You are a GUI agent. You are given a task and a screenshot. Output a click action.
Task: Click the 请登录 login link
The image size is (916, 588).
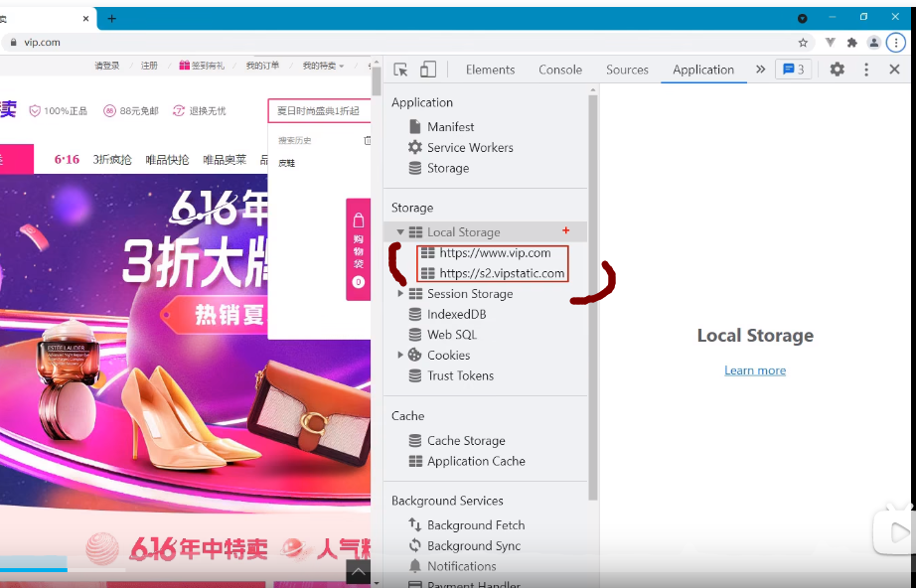[107, 66]
